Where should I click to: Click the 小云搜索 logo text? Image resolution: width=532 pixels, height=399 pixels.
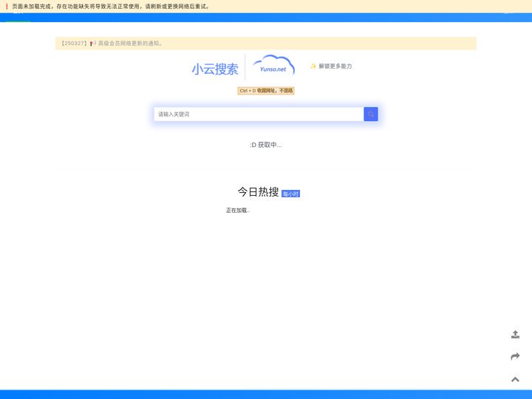coord(215,69)
